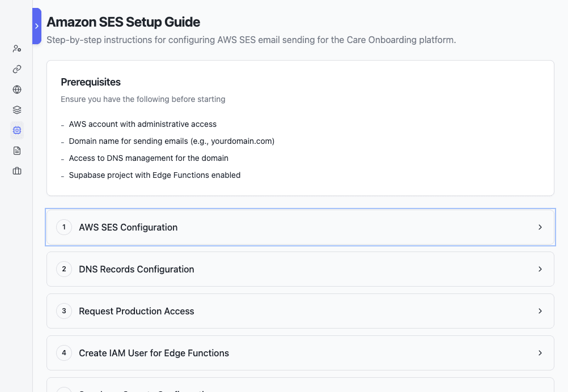Open the user settings icon in the sidebar
The height and width of the screenshot is (392, 568).
[x=17, y=49]
